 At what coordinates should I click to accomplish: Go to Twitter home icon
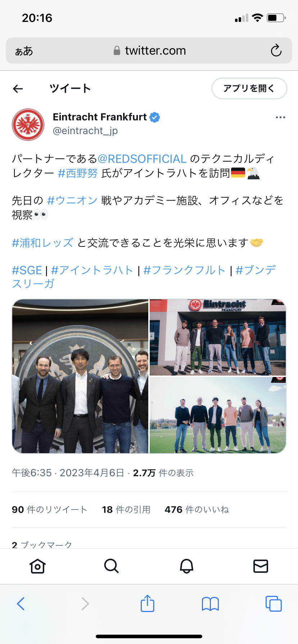tap(37, 566)
